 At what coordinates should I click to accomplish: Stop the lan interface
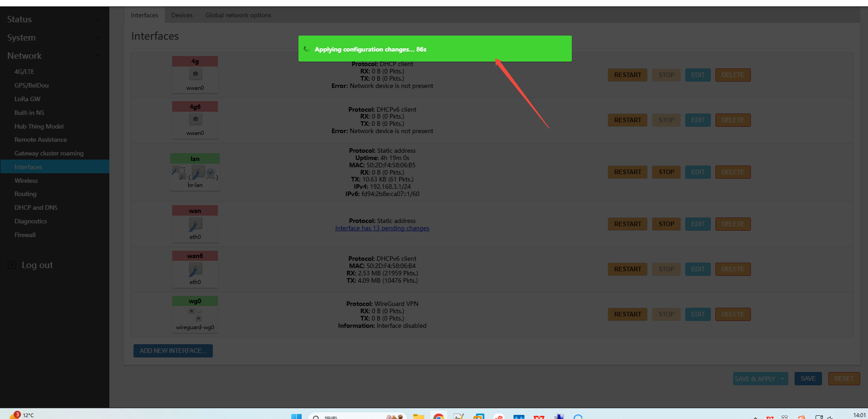[666, 172]
